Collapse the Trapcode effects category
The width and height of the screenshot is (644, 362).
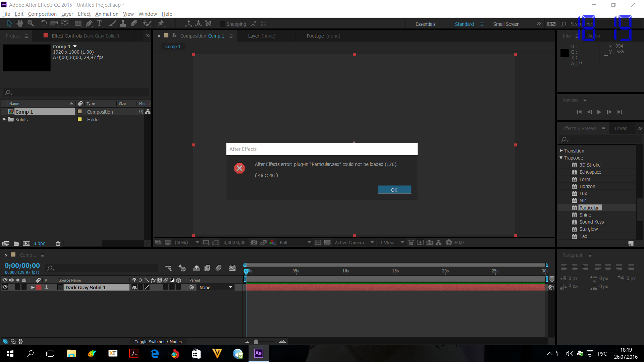pyautogui.click(x=561, y=158)
